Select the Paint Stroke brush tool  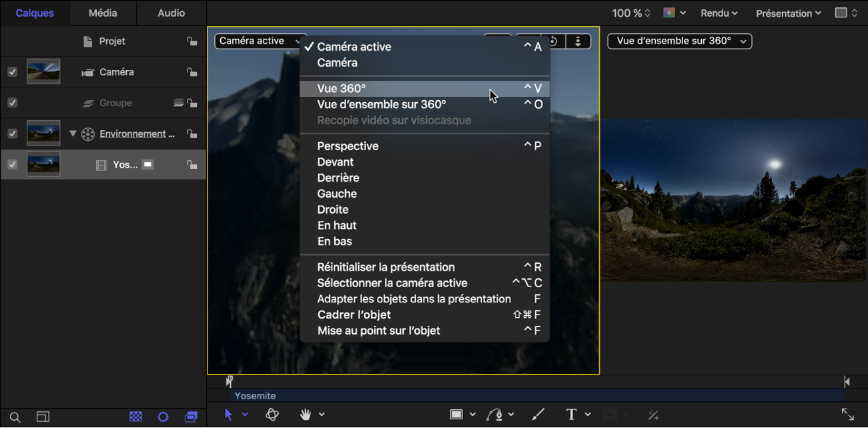(x=538, y=415)
